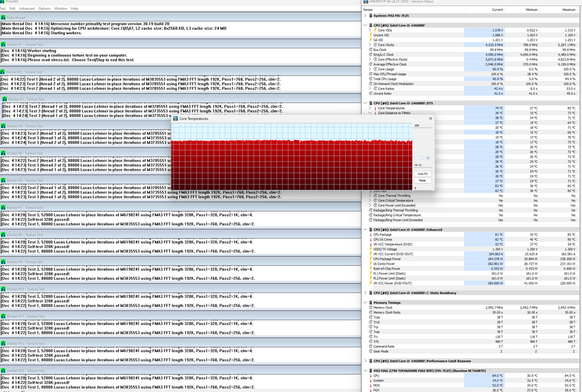Click the icon beside Total CPU Usage

(x=370, y=79)
